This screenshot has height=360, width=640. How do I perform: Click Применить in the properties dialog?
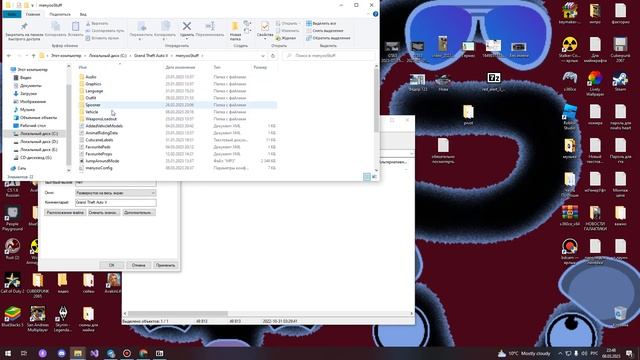pyautogui.click(x=165, y=265)
